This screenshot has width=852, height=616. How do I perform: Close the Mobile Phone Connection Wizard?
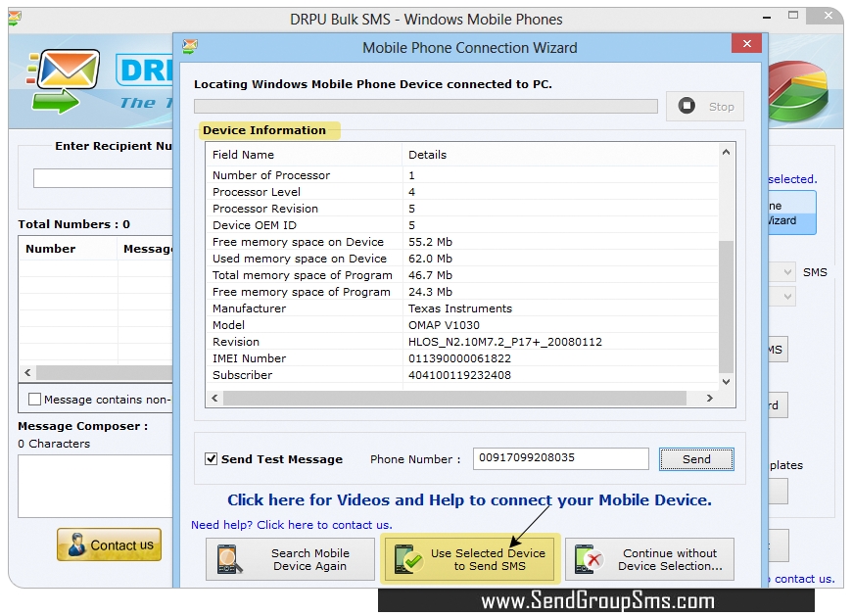click(x=746, y=43)
